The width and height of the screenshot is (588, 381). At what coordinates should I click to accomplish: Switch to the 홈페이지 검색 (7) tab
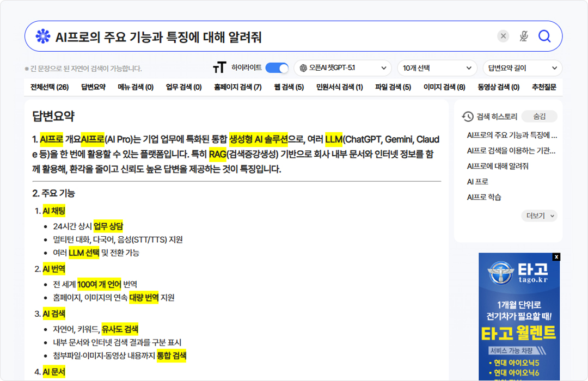[x=237, y=87]
